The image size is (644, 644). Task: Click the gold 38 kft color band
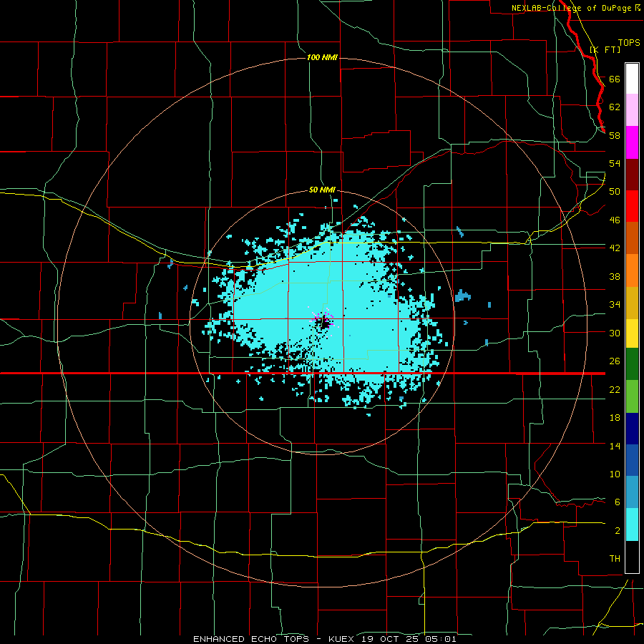632,303
